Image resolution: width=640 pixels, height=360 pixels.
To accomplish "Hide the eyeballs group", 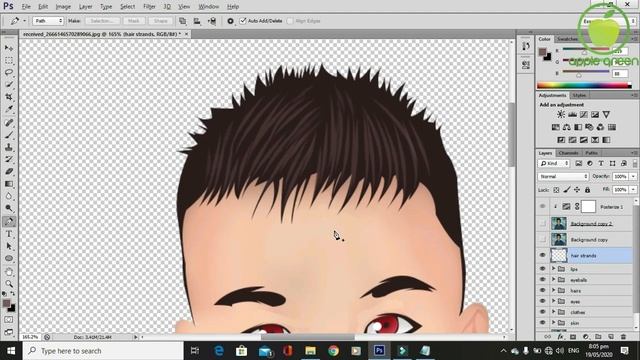I will click(x=542, y=280).
